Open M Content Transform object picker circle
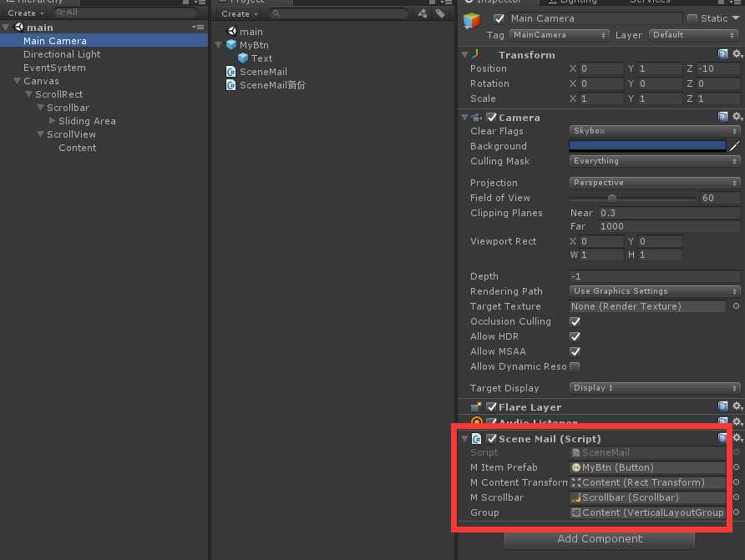The image size is (745, 560). click(736, 482)
